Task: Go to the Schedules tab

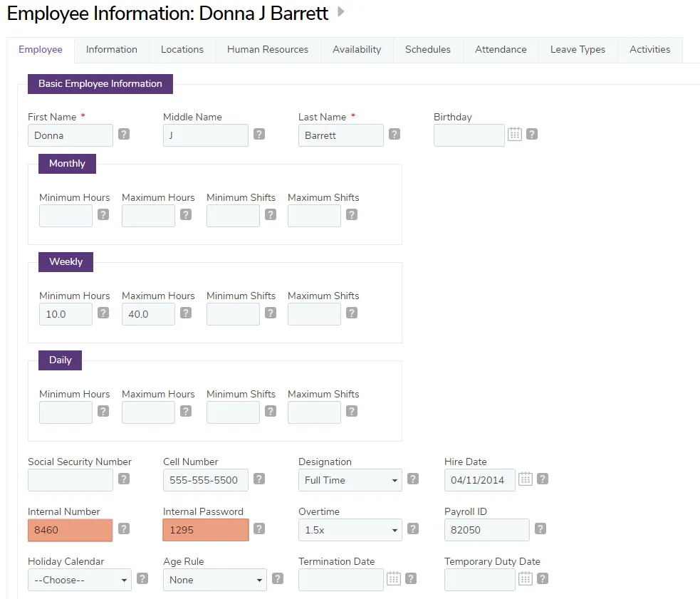Action: (428, 50)
